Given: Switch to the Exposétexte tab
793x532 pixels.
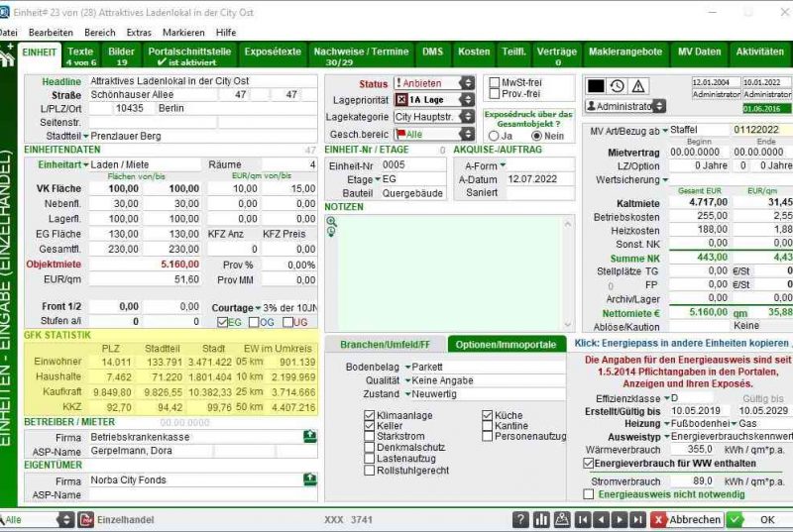Looking at the screenshot, I should click(x=272, y=52).
